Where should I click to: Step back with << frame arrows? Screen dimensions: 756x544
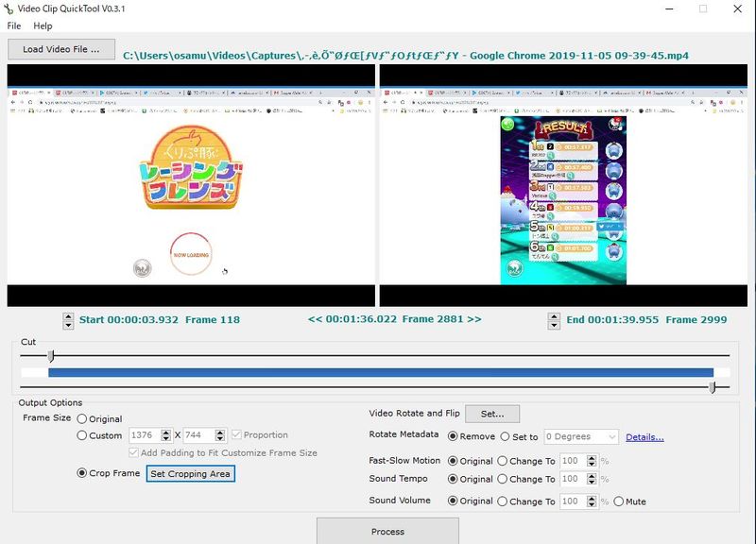tap(314, 319)
